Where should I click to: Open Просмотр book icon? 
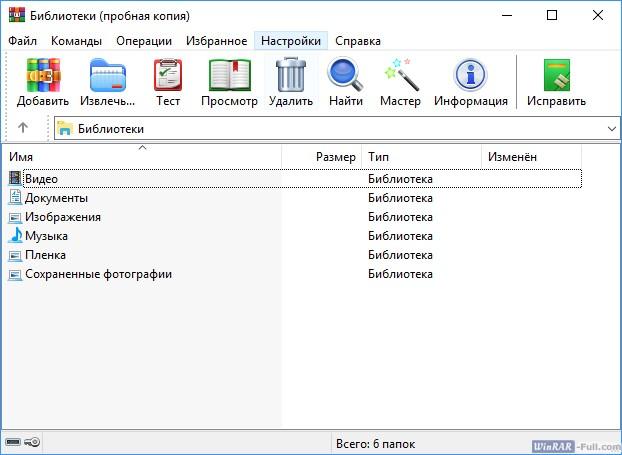[229, 75]
